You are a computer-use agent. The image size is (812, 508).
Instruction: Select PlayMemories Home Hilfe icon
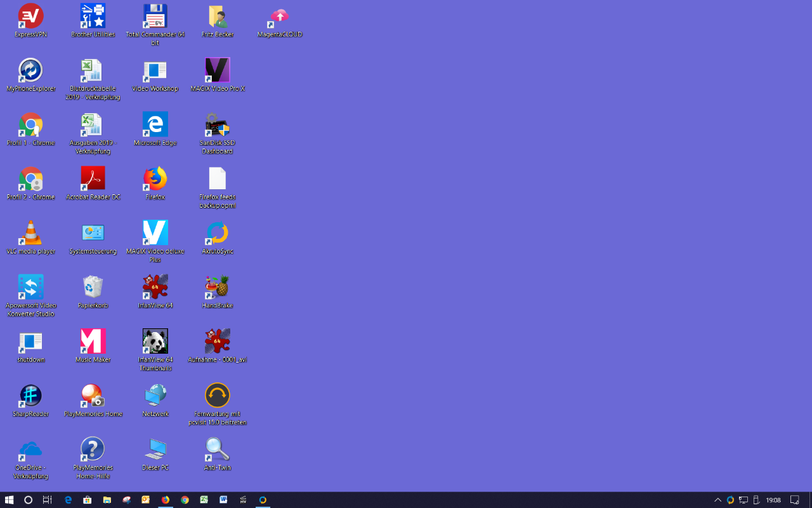[93, 450]
